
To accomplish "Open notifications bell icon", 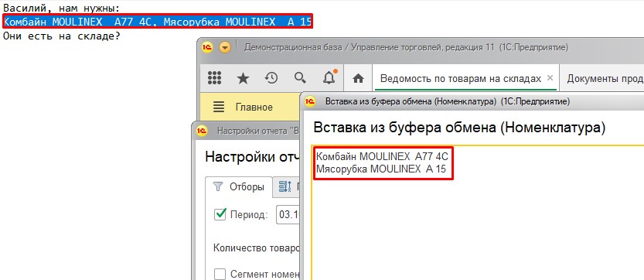I will coord(329,77).
